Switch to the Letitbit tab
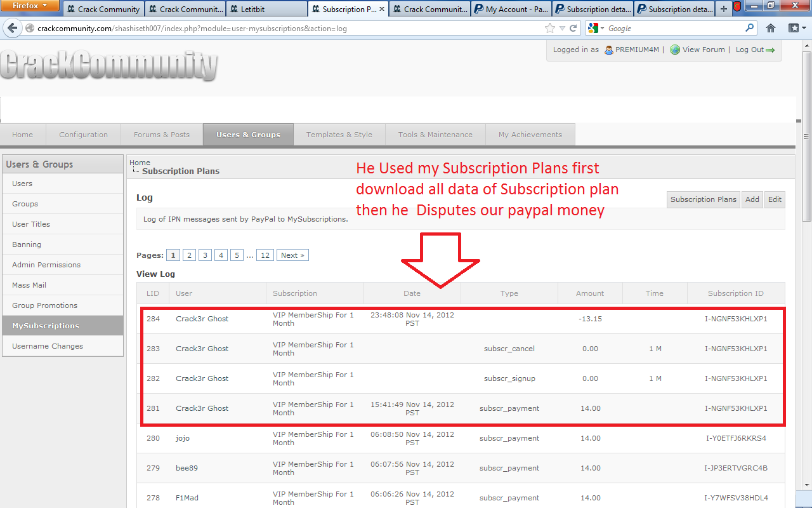This screenshot has width=812, height=508. pos(266,9)
